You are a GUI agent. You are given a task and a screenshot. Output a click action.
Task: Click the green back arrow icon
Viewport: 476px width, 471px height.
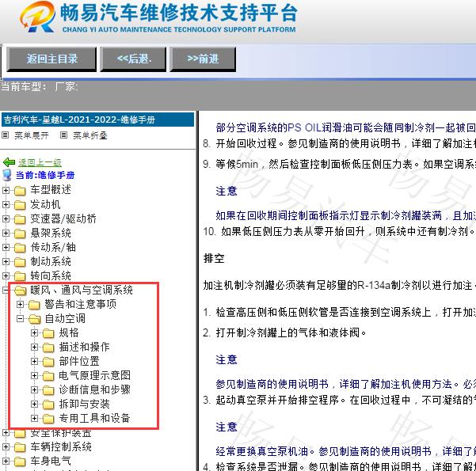pos(9,162)
